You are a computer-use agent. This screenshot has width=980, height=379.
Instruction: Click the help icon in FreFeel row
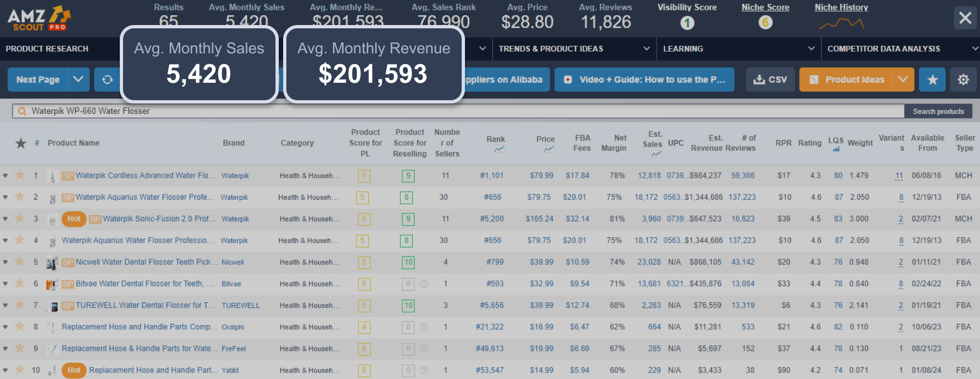coord(424,349)
